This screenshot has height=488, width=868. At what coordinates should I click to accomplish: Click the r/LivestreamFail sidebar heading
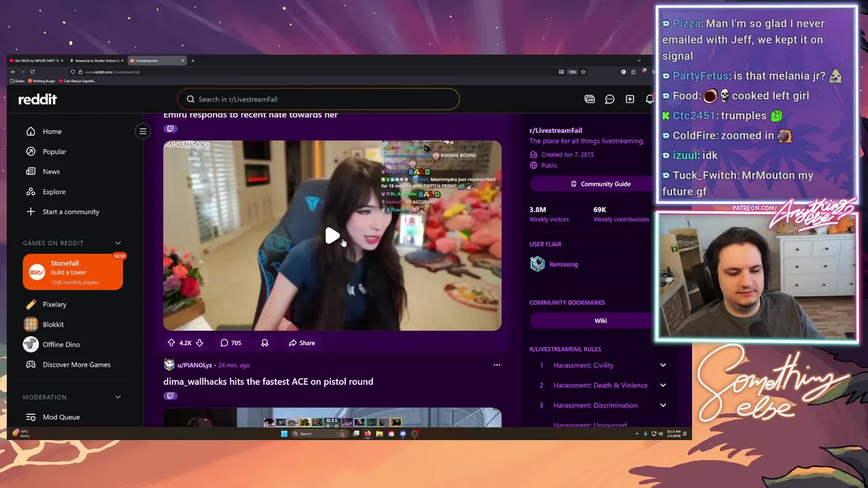pos(555,130)
